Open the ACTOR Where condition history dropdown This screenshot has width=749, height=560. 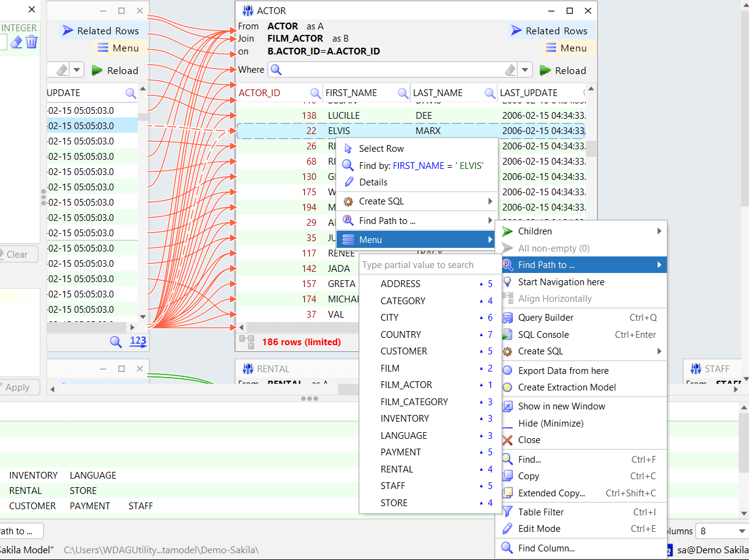pos(525,70)
